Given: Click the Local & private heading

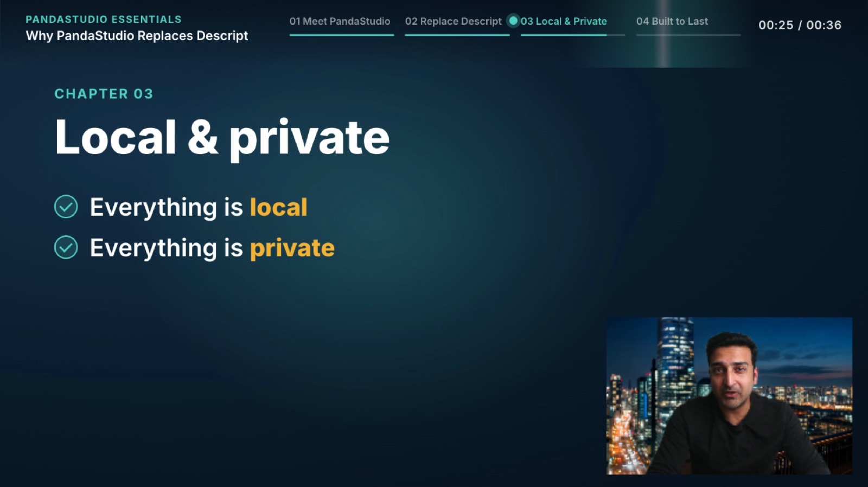Looking at the screenshot, I should tap(222, 138).
